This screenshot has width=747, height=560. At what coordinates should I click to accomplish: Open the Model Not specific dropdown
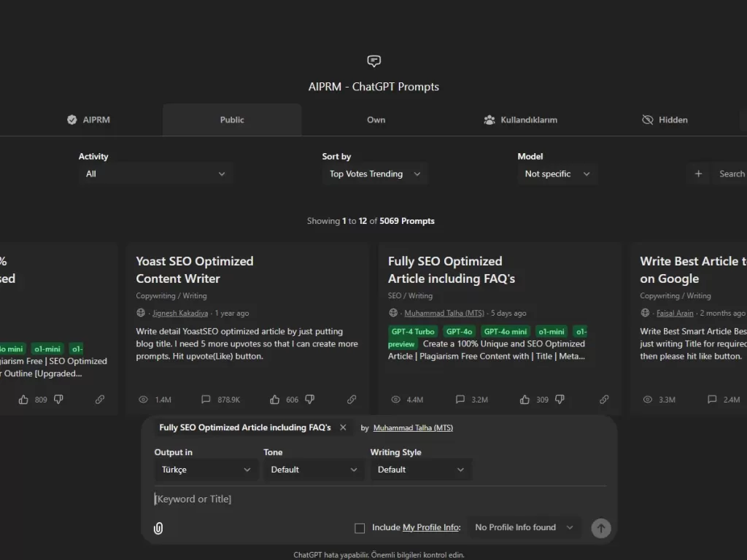click(x=557, y=174)
